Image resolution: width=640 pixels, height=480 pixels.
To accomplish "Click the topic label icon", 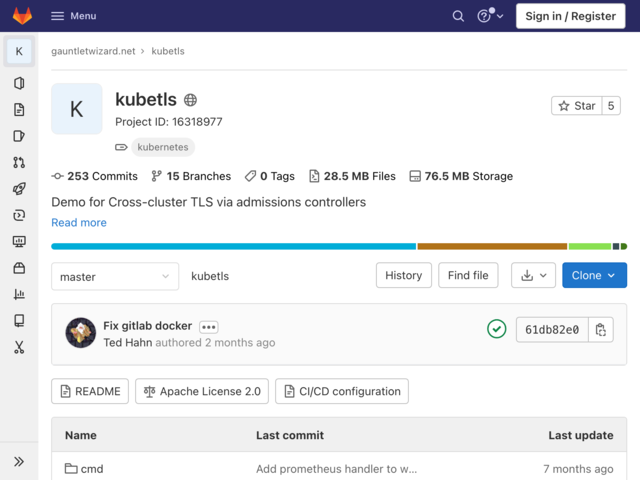I will click(121, 147).
